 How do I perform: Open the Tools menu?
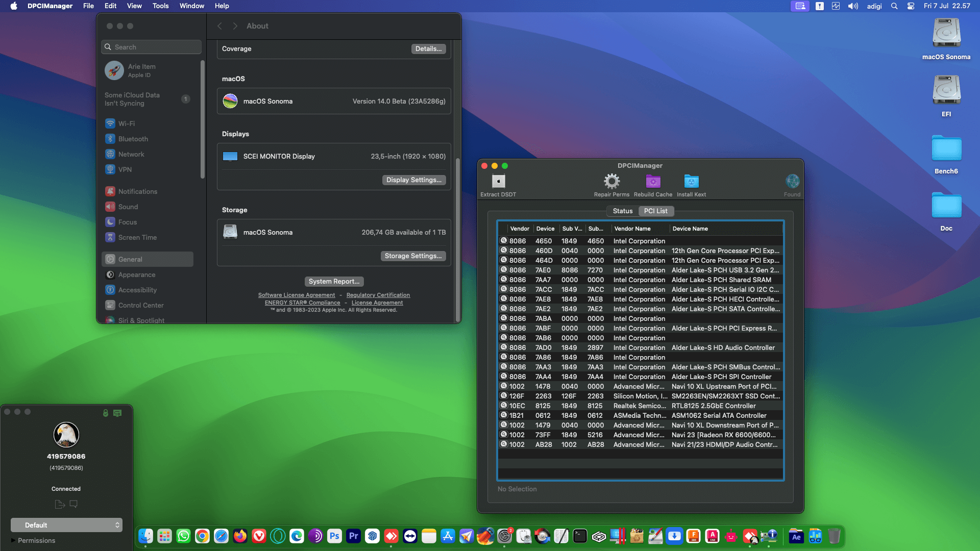click(160, 6)
